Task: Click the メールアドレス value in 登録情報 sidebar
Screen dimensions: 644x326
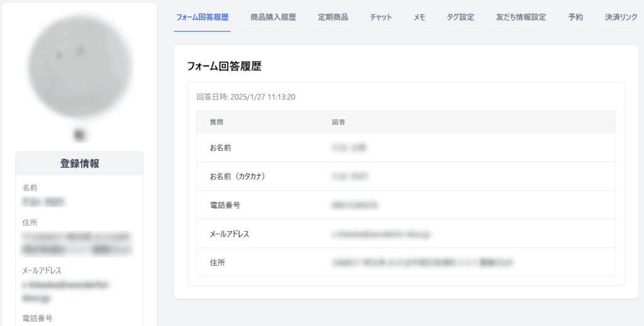Action: point(66,290)
